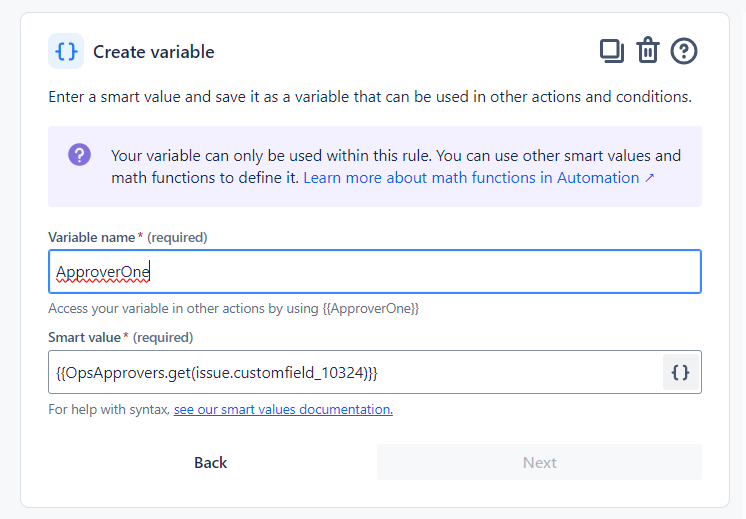Click the purple info icon in the banner

79,155
